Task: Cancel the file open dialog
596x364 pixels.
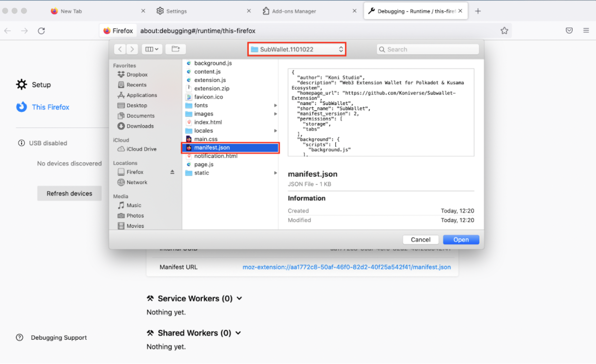Action: 420,240
